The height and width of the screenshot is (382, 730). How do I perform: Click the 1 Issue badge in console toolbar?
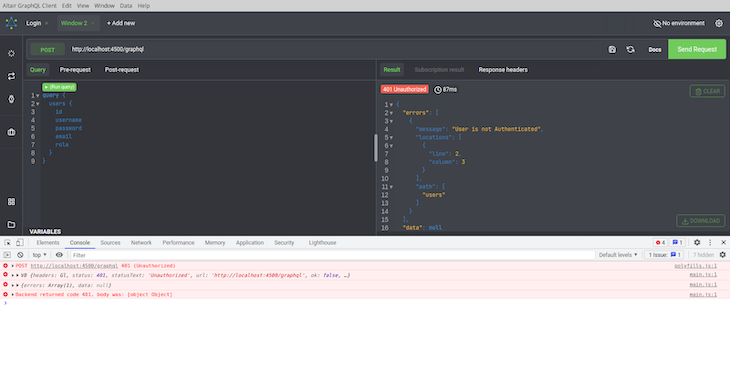pyautogui.click(x=664, y=255)
